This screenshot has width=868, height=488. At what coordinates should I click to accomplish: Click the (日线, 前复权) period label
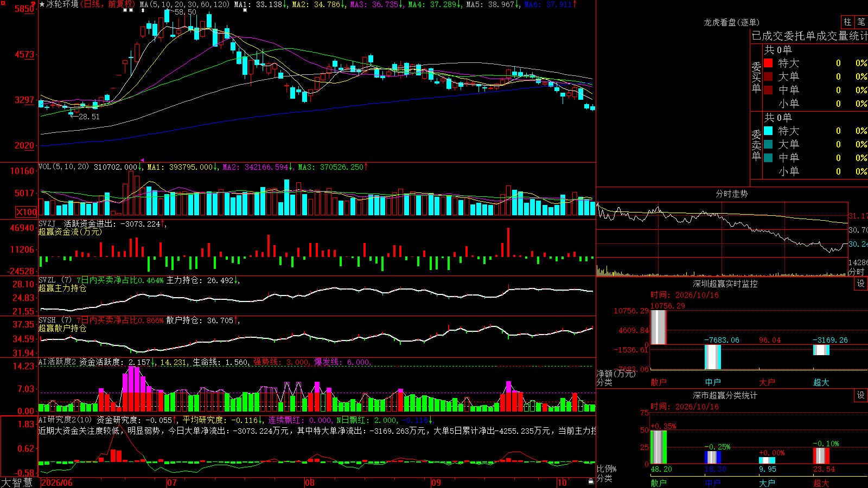(106, 4)
